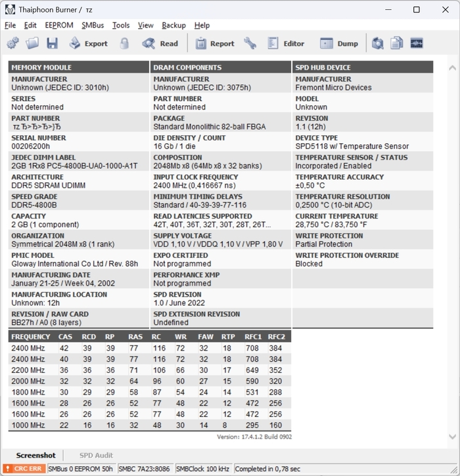460x476 pixels.
Task: Open the EEPROM menu
Action: click(58, 25)
